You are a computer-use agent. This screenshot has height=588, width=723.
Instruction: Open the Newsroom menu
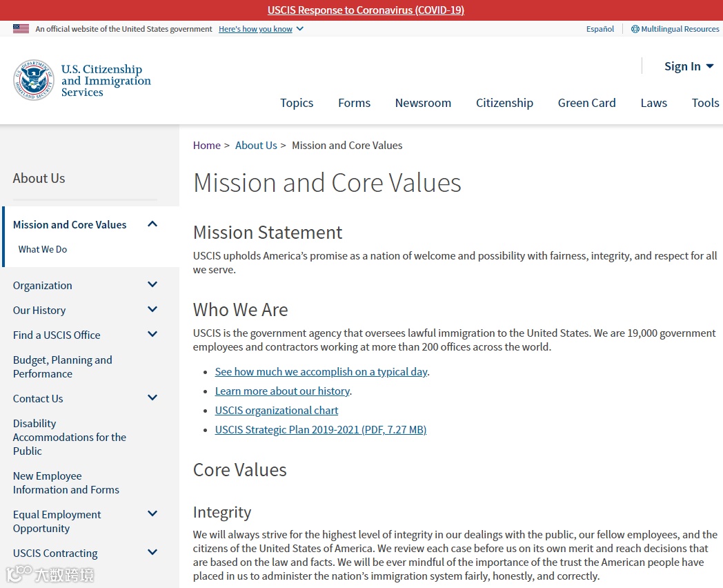coord(423,103)
